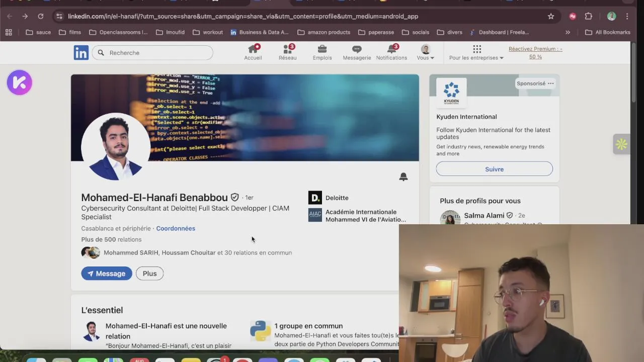The height and width of the screenshot is (362, 644).
Task: Open mutual connections with Mohammed SARIH
Action: coord(187,252)
